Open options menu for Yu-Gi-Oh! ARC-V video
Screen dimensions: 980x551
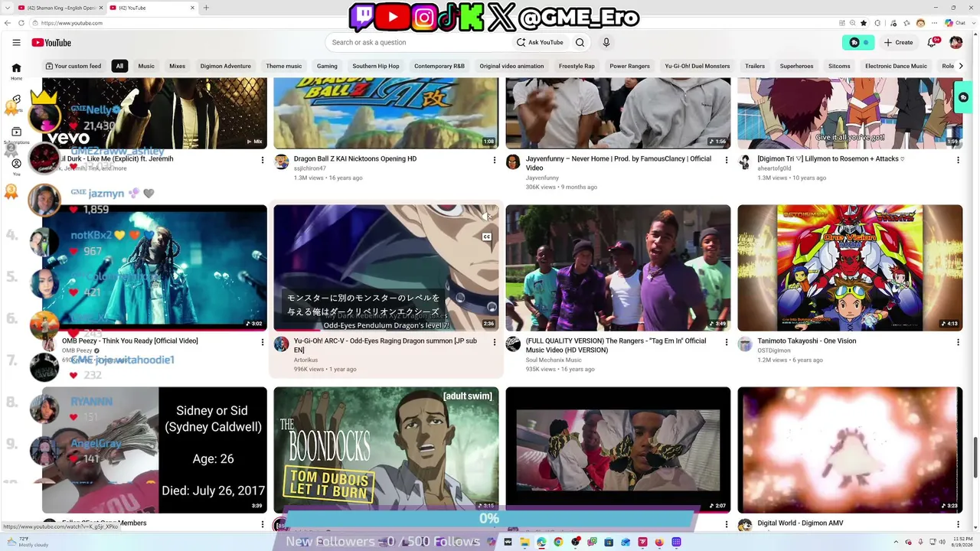pos(494,342)
